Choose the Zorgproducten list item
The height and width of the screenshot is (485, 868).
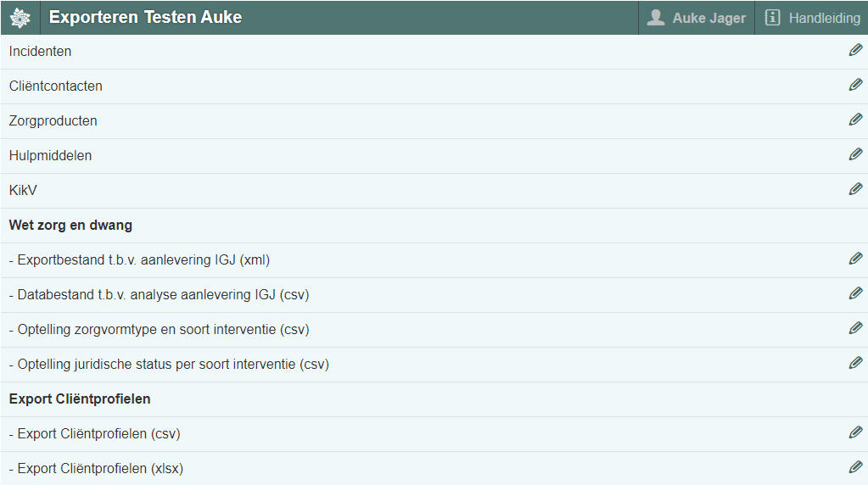(x=53, y=121)
